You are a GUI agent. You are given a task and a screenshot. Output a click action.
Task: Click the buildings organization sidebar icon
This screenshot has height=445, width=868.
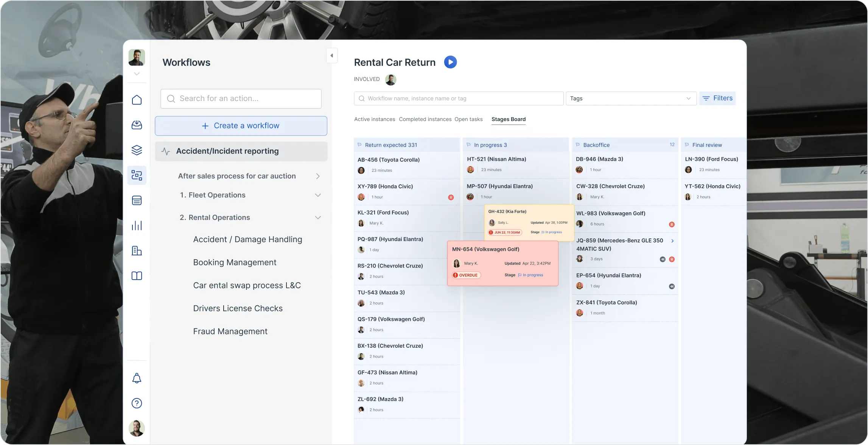pyautogui.click(x=137, y=251)
